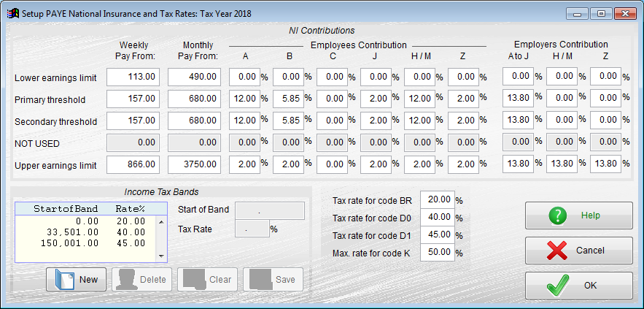The image size is (644, 309).
Task: Edit Secondary threshold monthly pay field
Action: coord(194,121)
